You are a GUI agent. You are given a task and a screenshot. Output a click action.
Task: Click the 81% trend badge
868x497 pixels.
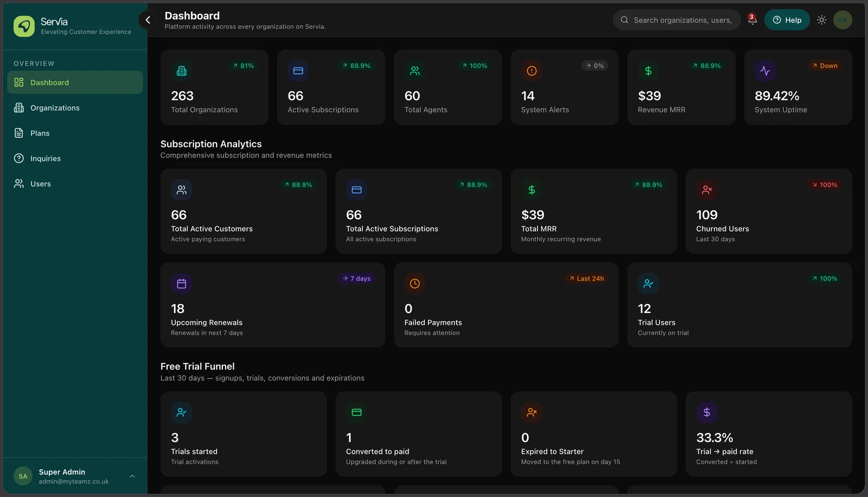click(243, 66)
